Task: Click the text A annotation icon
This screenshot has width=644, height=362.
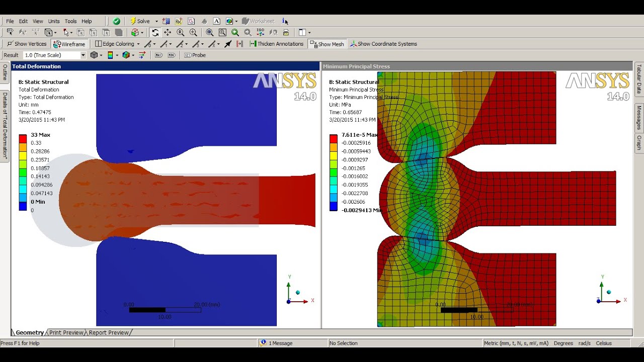Action: click(217, 21)
